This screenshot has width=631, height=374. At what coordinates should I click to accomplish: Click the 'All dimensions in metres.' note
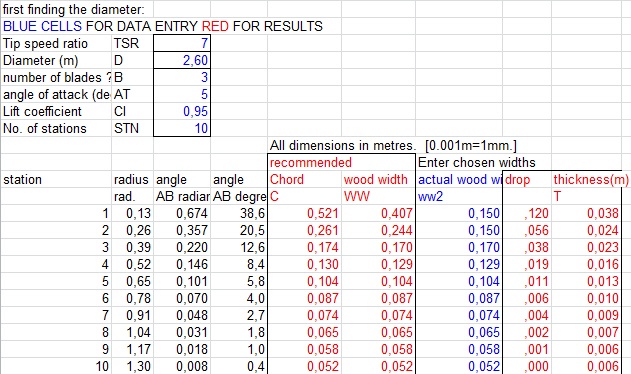343,145
